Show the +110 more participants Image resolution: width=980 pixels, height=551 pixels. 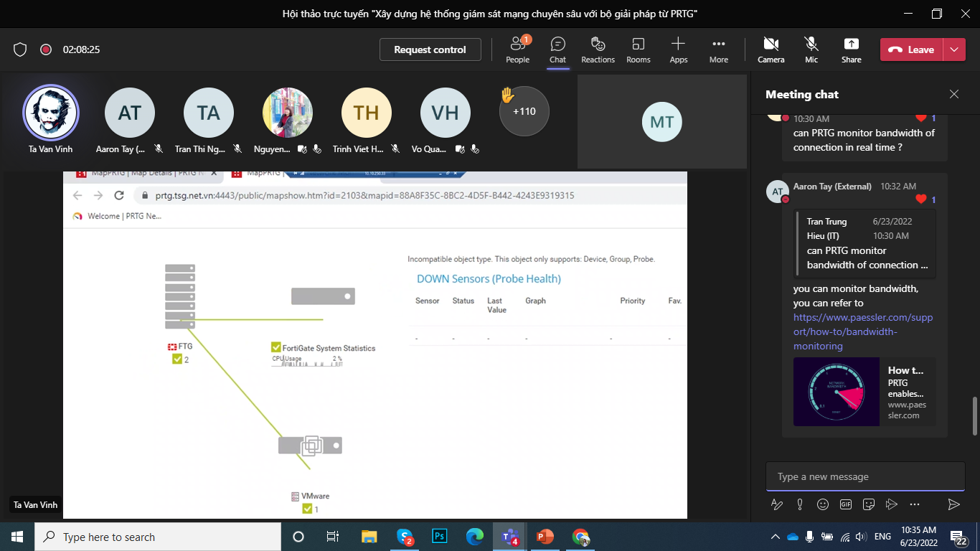524,111
